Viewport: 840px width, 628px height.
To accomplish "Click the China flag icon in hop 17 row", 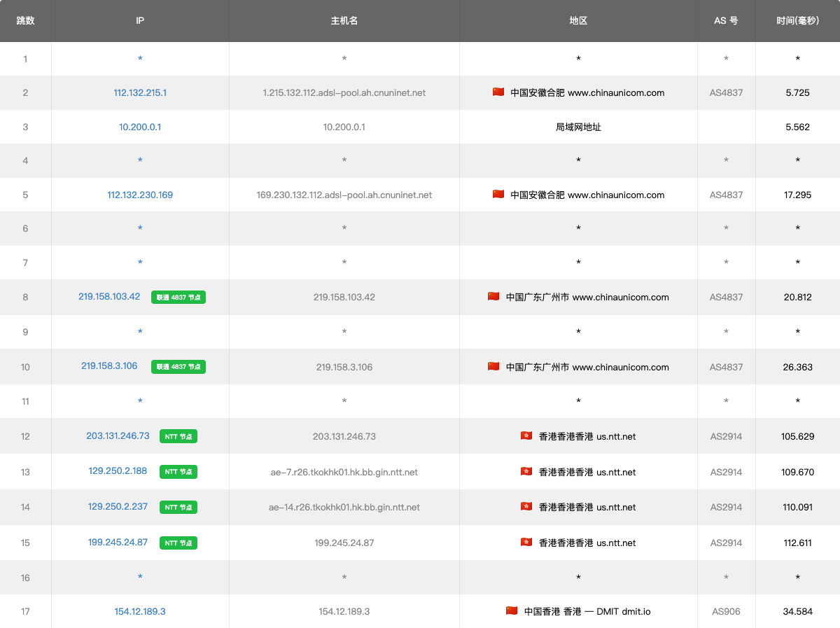I will pyautogui.click(x=512, y=610).
